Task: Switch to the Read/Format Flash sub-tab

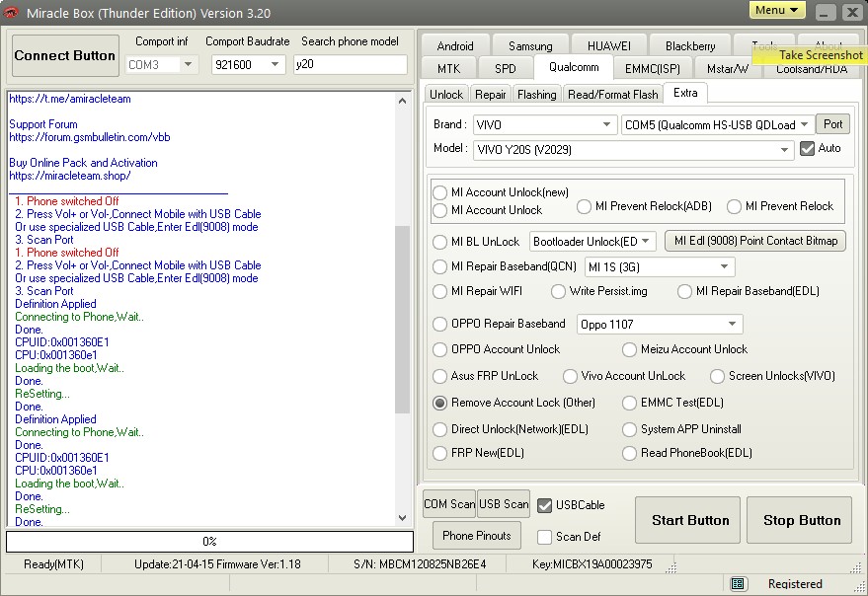Action: coord(613,95)
